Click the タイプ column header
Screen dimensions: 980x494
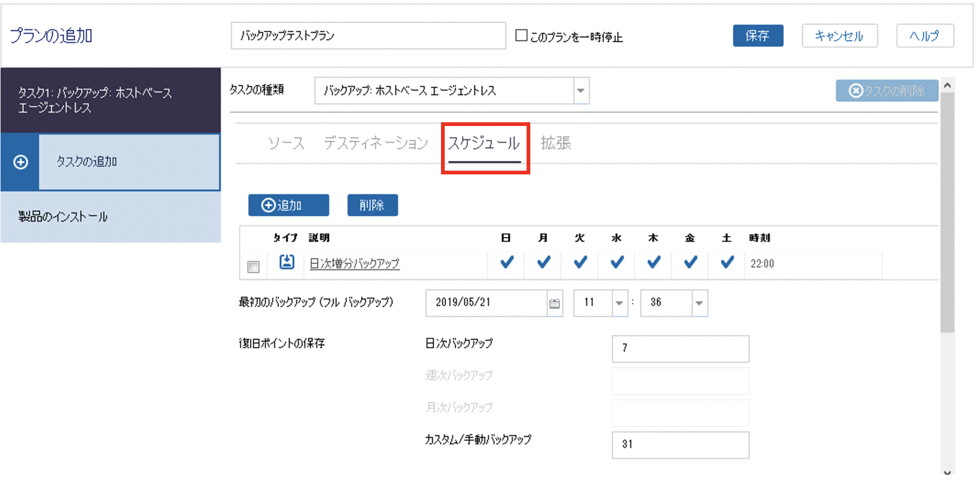point(285,238)
